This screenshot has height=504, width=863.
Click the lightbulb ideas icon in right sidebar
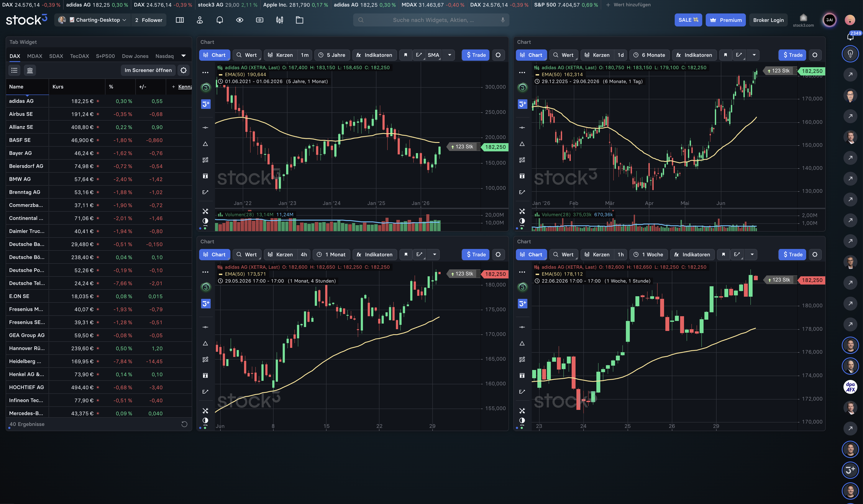850,54
